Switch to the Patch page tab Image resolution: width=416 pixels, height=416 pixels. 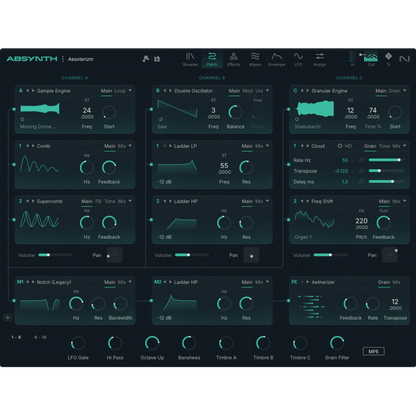coord(212,59)
